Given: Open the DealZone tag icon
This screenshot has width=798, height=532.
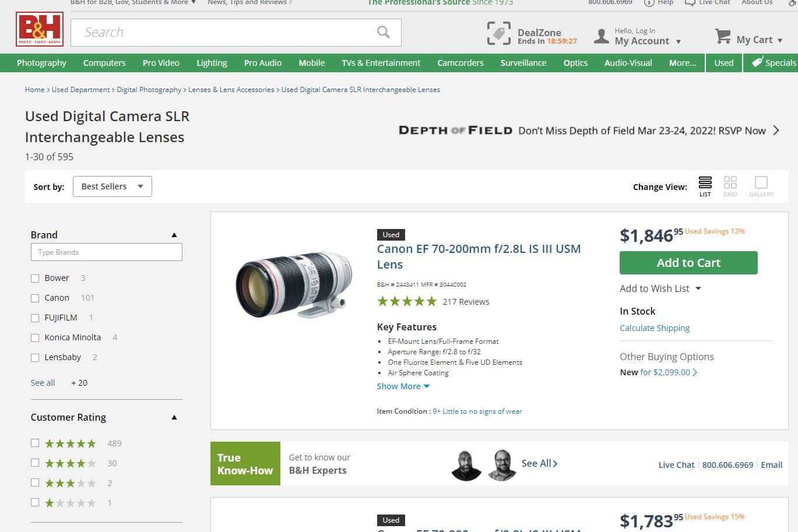Looking at the screenshot, I should pos(499,33).
